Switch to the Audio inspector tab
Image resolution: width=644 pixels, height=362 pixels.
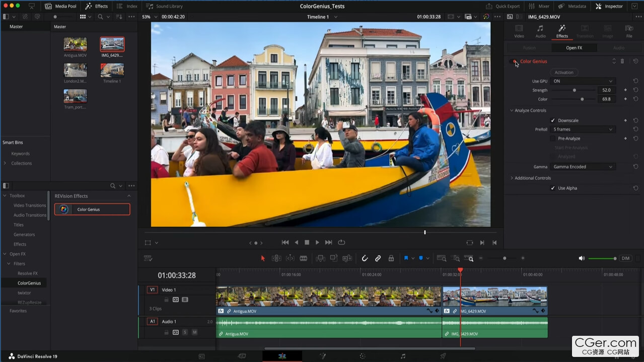point(540,30)
